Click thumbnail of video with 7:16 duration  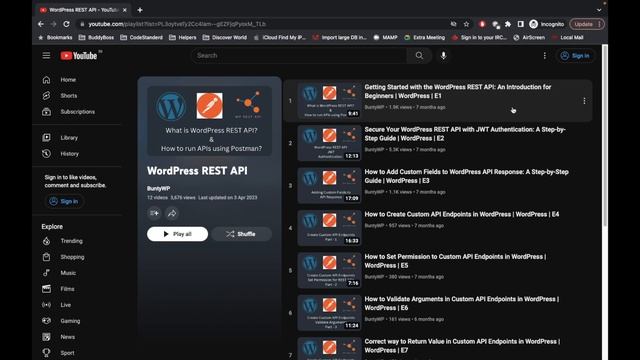coord(329,271)
